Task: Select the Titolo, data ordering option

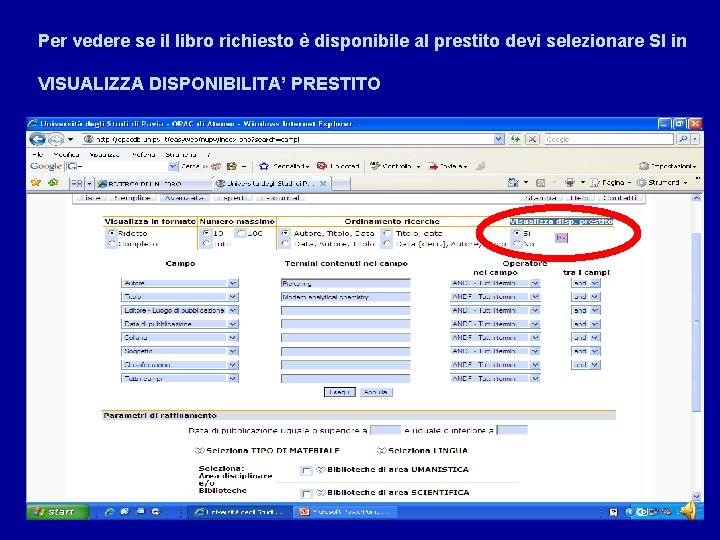Action: tap(388, 233)
